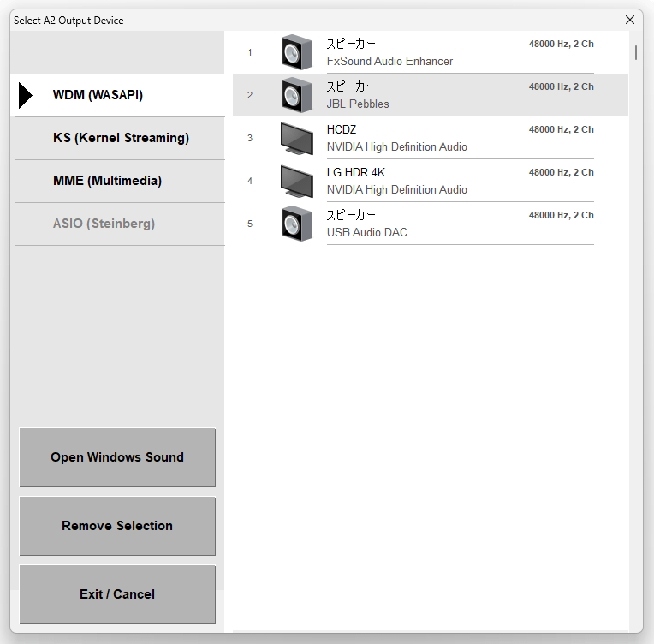This screenshot has height=644, width=654.
Task: Switch to KS (Kernel Streaming) tab
Action: pos(120,138)
